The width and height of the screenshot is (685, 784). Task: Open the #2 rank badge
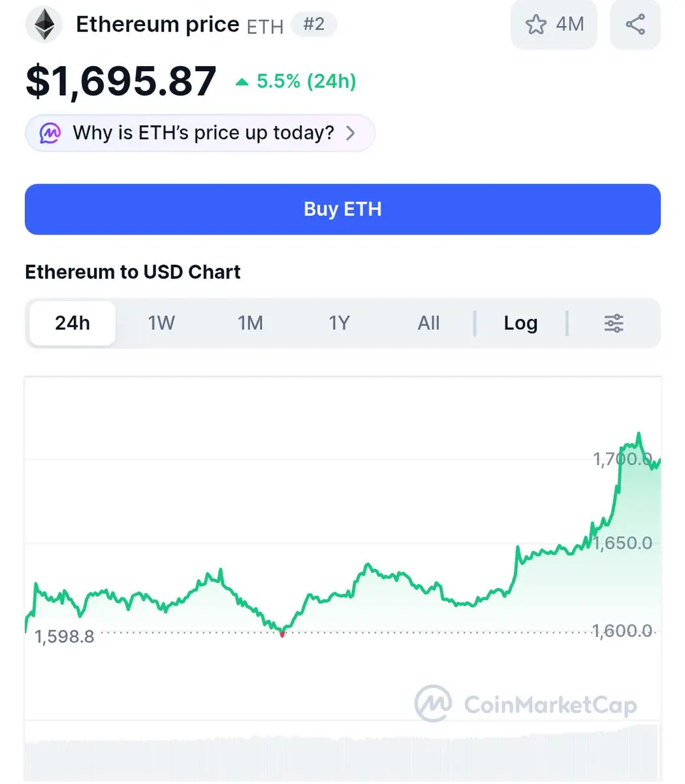[x=314, y=24]
